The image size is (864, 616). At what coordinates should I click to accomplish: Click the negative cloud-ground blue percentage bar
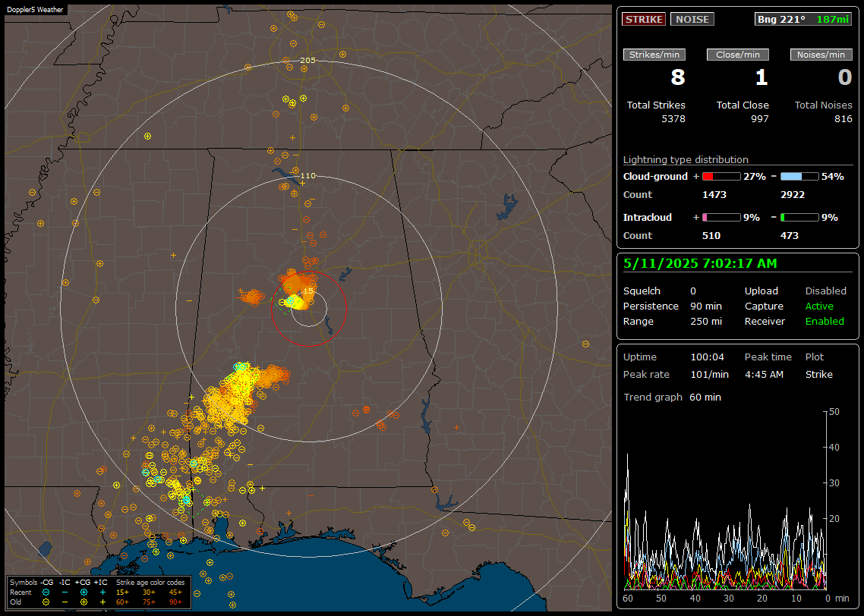coord(799,176)
